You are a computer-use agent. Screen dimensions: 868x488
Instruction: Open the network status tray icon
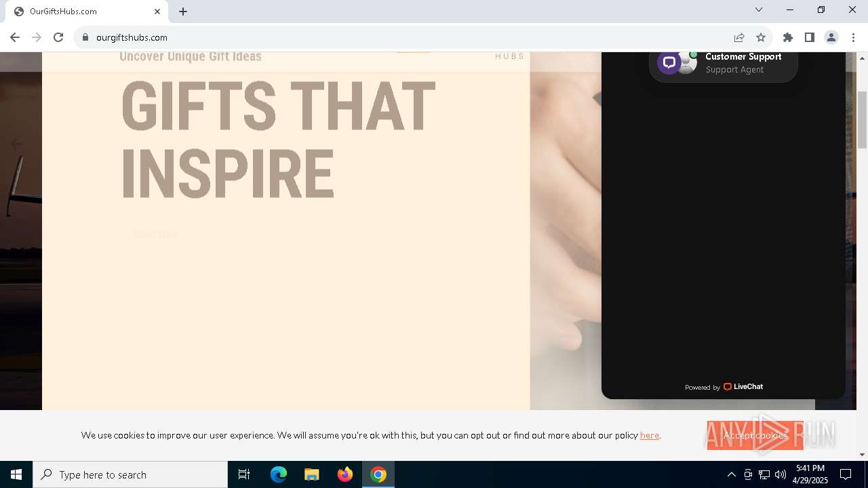(x=764, y=474)
